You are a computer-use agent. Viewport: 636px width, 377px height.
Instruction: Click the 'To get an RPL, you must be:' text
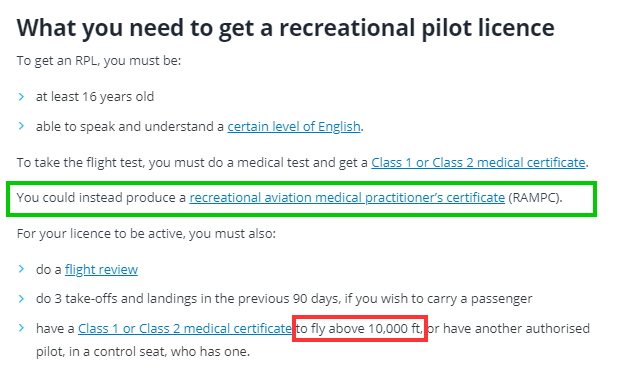click(x=99, y=61)
